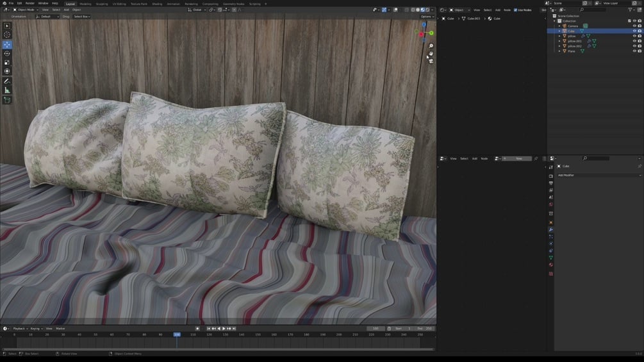This screenshot has height=362, width=644.
Task: Activate the Cursor tool
Action: point(7,35)
